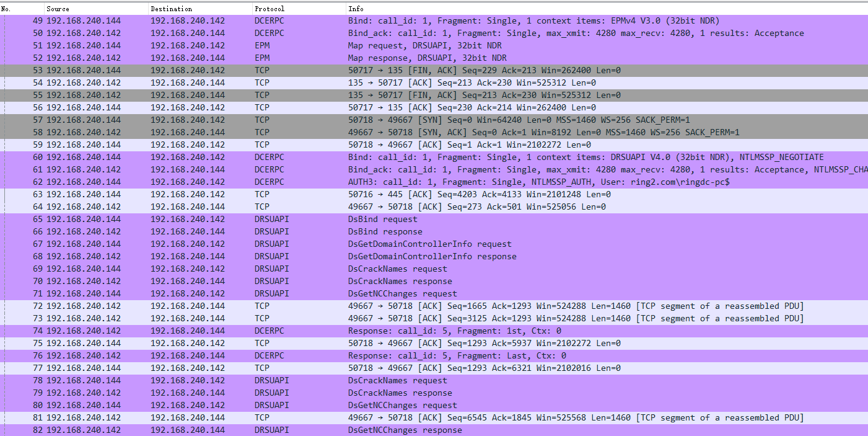The image size is (868, 436).
Task: Select packet 60 NTLMSSP_NEGOTIATE Bind row
Action: [x=434, y=157]
